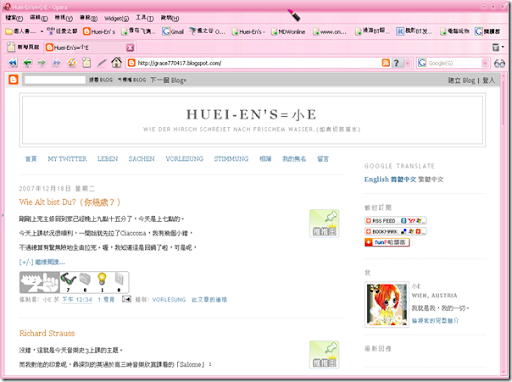Click the Blogger navbar search field

click(x=55, y=80)
